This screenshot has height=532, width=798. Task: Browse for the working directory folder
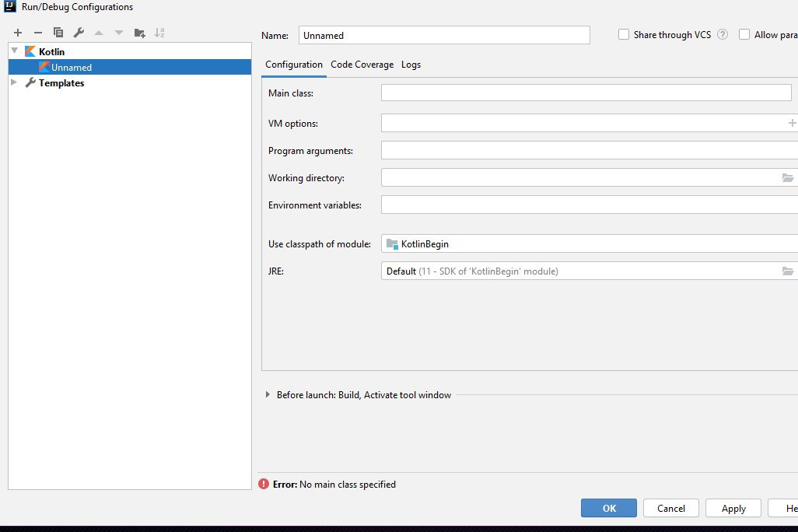(788, 177)
